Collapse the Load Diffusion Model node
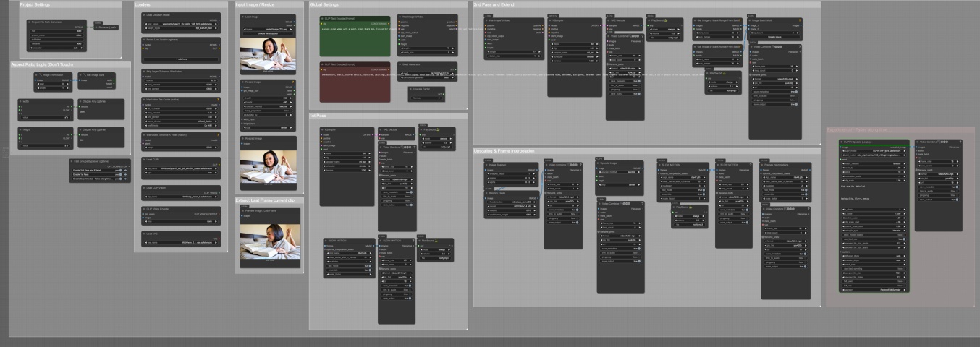 coord(145,15)
